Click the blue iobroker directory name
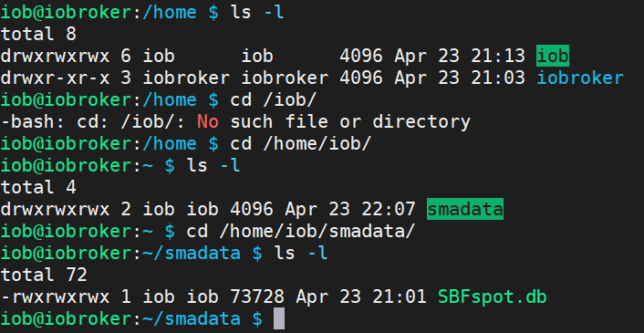 click(x=580, y=78)
